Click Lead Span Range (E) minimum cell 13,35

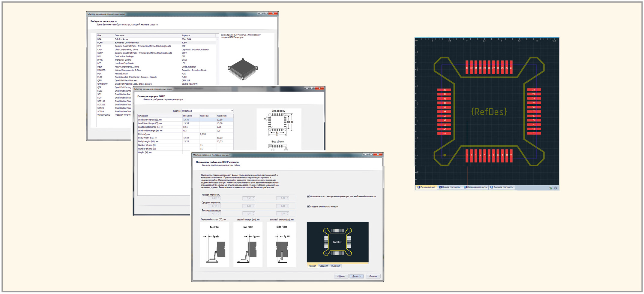(191, 120)
